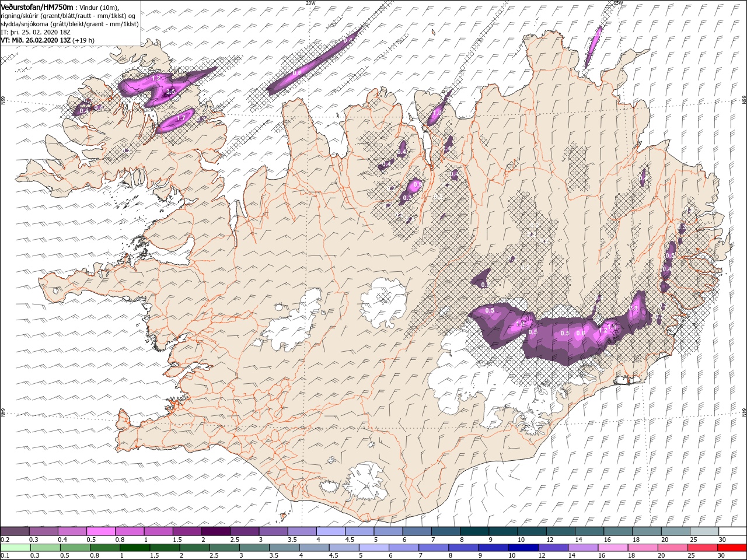Click the 1.7 precipitation value on the map
The image size is (747, 560).
(x=181, y=118)
